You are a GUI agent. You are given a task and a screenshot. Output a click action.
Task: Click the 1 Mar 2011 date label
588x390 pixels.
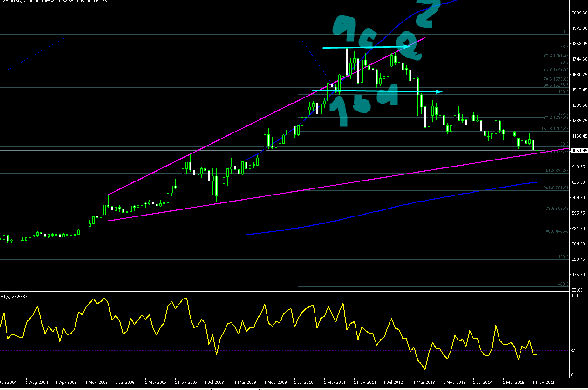click(x=335, y=382)
